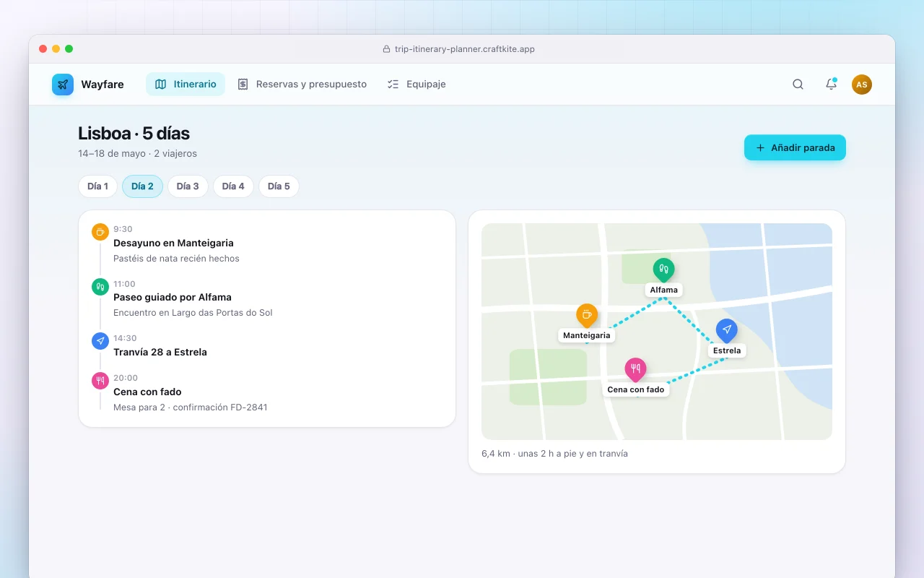Viewport: 924px width, 578px height.
Task: Switch to the Itinerario tab
Action: click(x=186, y=85)
